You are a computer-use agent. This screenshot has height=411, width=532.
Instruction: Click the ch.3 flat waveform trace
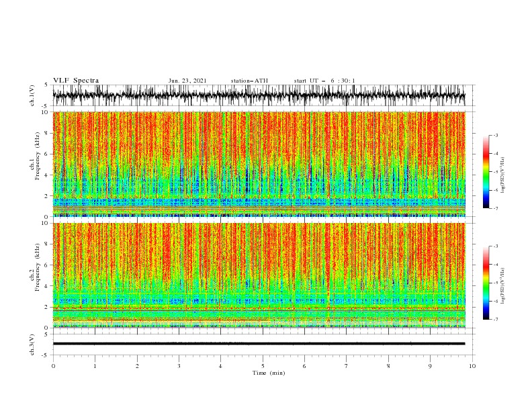point(259,344)
